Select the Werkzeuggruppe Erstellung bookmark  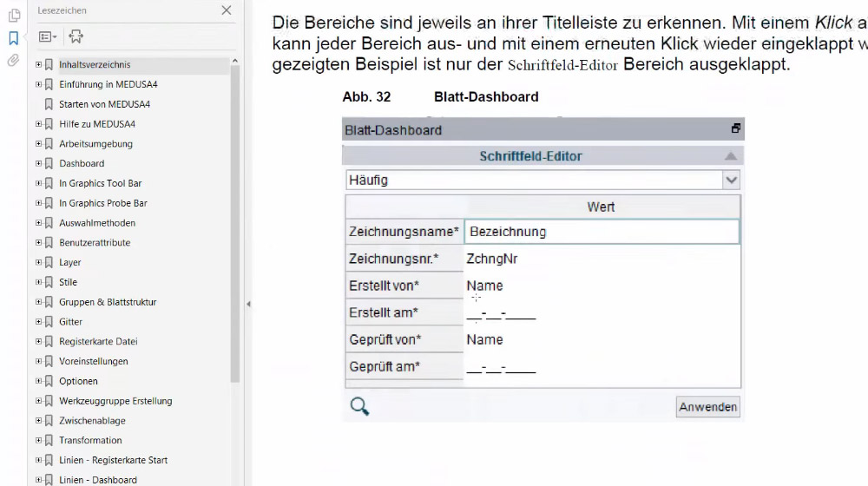click(x=115, y=401)
